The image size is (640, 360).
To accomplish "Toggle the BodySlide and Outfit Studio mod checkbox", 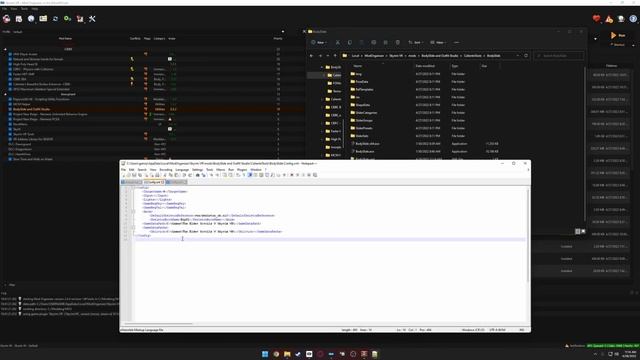I will tap(10, 109).
